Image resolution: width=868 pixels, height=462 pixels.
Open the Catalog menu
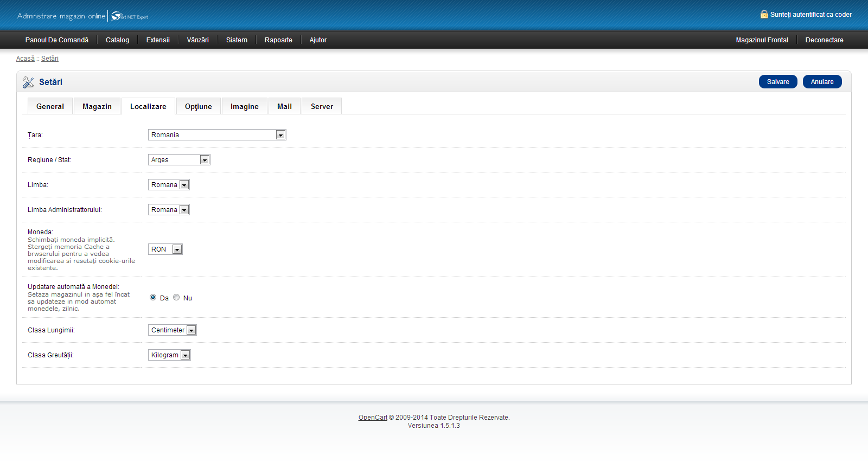[117, 40]
